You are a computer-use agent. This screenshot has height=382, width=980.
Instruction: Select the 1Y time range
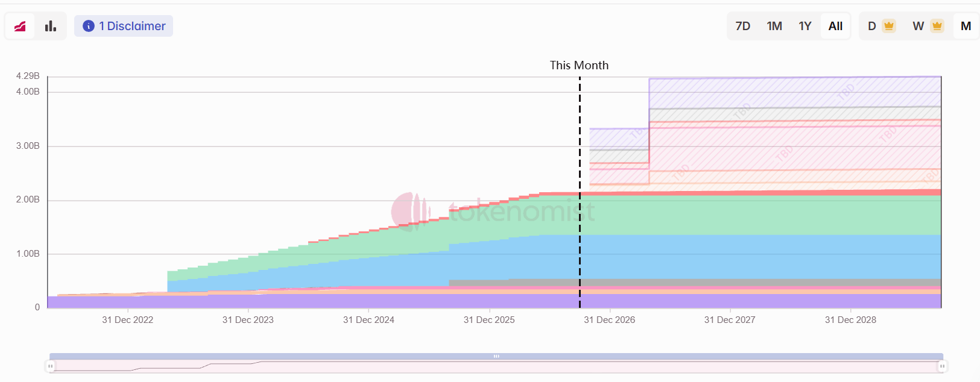point(805,26)
